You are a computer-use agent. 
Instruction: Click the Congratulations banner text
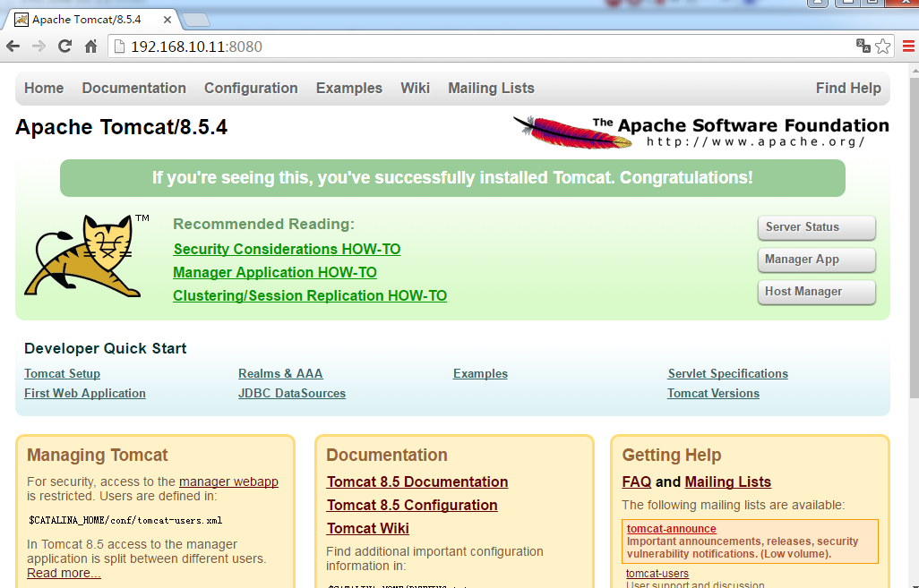pyautogui.click(x=452, y=177)
